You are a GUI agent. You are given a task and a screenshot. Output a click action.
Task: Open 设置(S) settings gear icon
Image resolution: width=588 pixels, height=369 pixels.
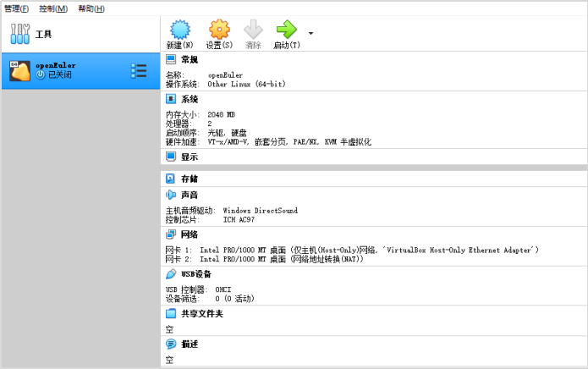[219, 30]
